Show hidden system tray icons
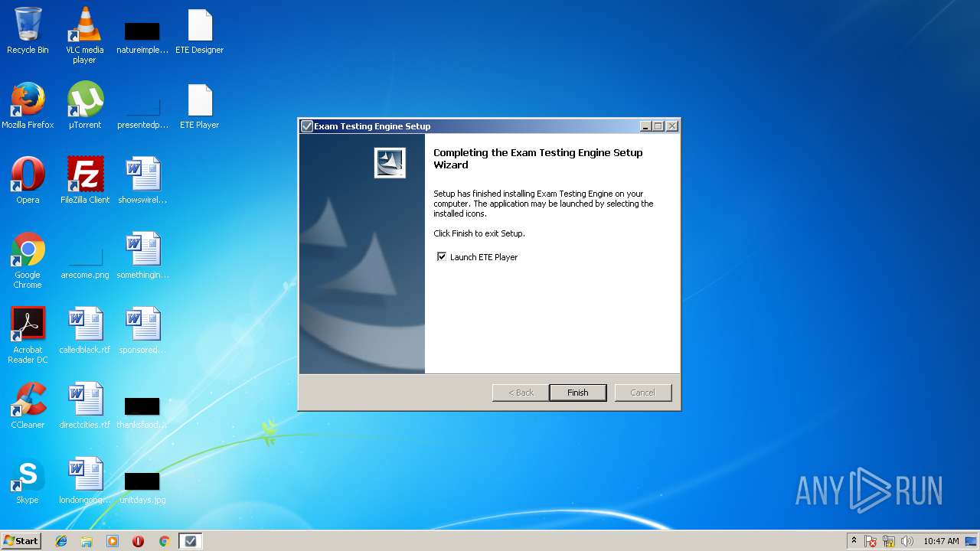The height and width of the screenshot is (551, 980). 854,541
